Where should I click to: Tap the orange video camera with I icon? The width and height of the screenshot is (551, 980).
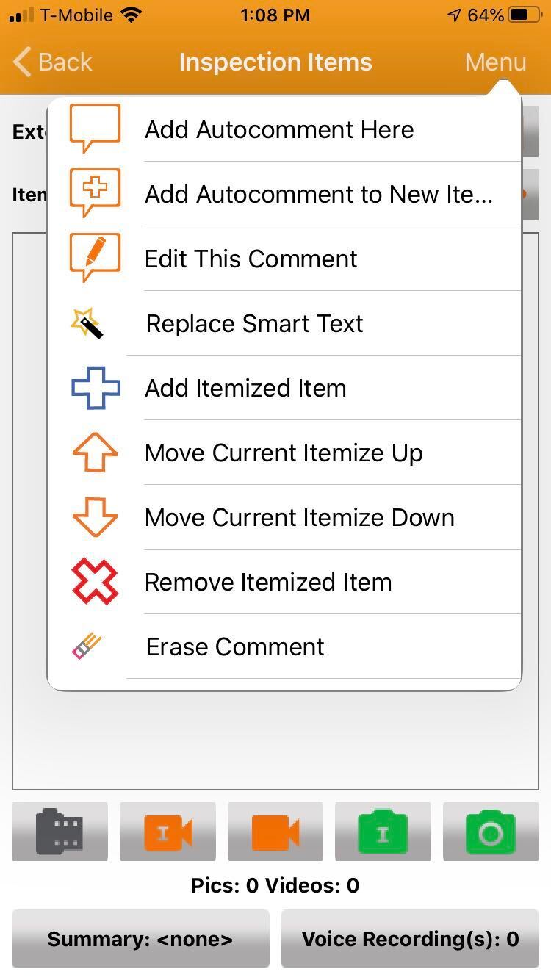168,832
